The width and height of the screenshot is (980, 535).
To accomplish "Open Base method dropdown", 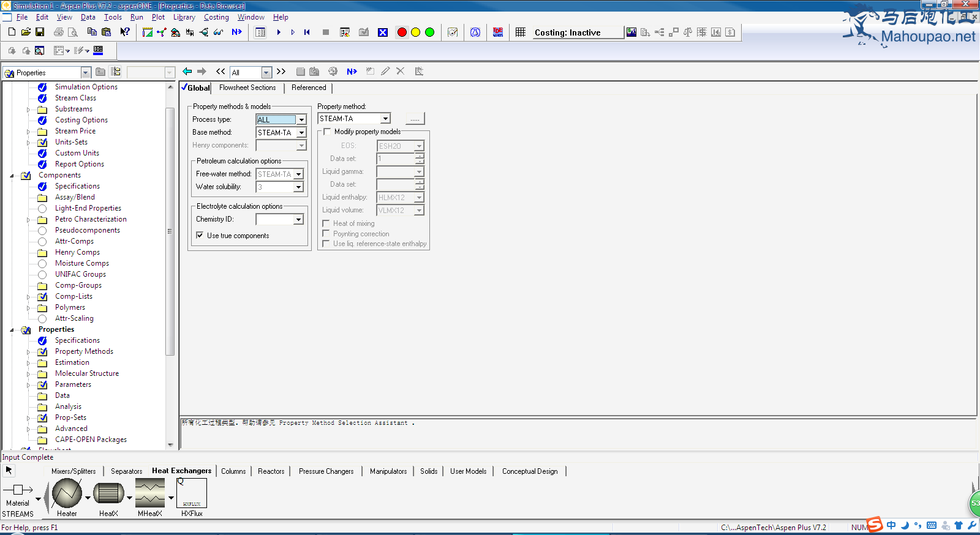I will point(301,133).
